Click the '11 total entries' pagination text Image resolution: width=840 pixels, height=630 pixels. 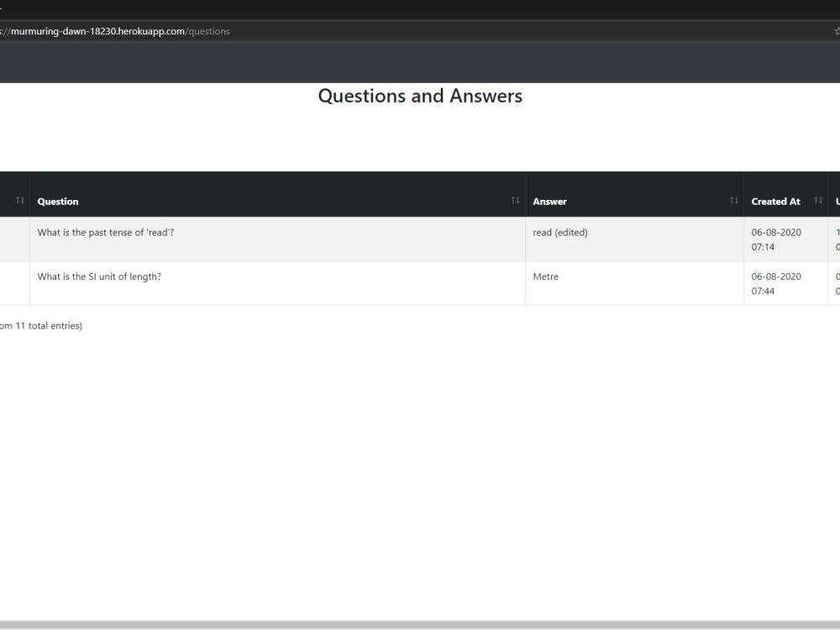[x=41, y=325]
